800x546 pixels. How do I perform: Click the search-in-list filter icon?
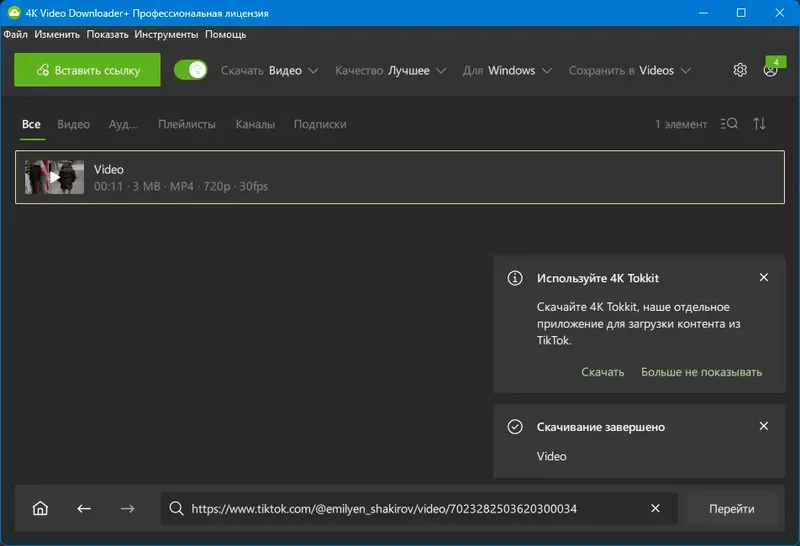[729, 123]
